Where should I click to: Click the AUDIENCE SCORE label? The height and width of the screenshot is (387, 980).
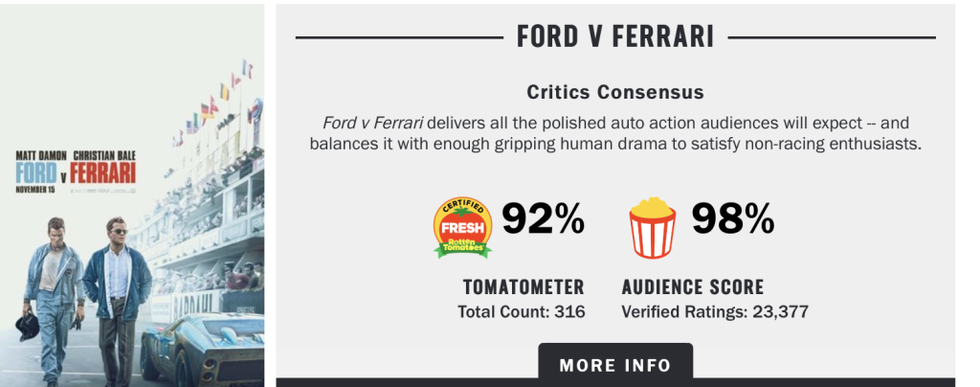tap(693, 286)
